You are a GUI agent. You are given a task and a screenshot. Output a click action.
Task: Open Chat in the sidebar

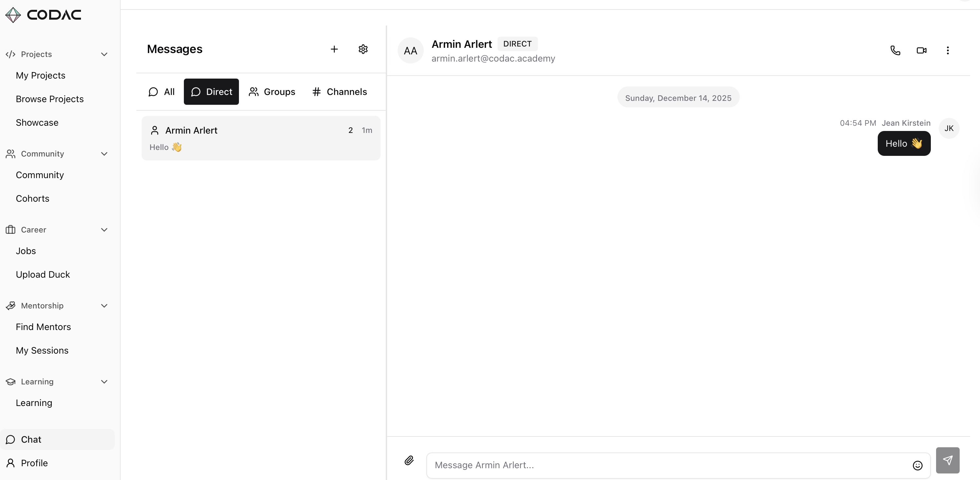[57, 440]
